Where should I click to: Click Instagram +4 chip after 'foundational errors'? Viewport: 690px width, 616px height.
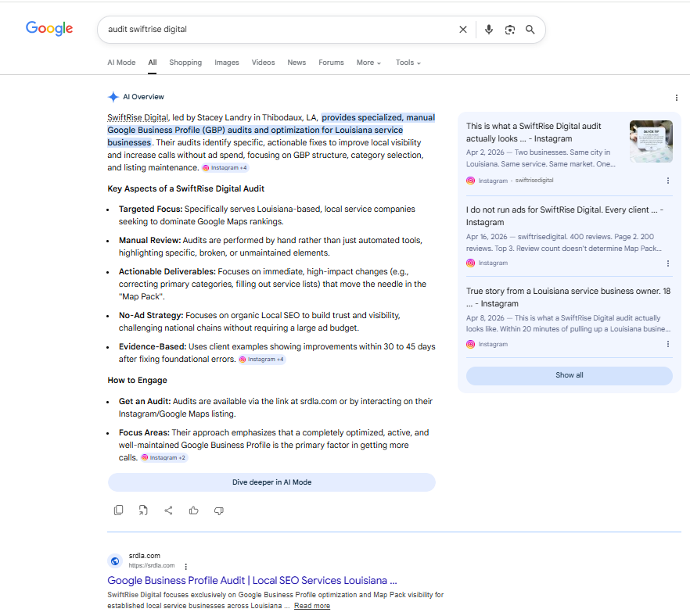[262, 360]
